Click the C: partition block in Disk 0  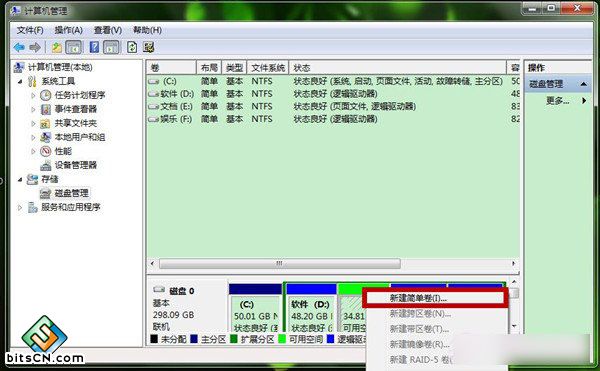[x=256, y=308]
